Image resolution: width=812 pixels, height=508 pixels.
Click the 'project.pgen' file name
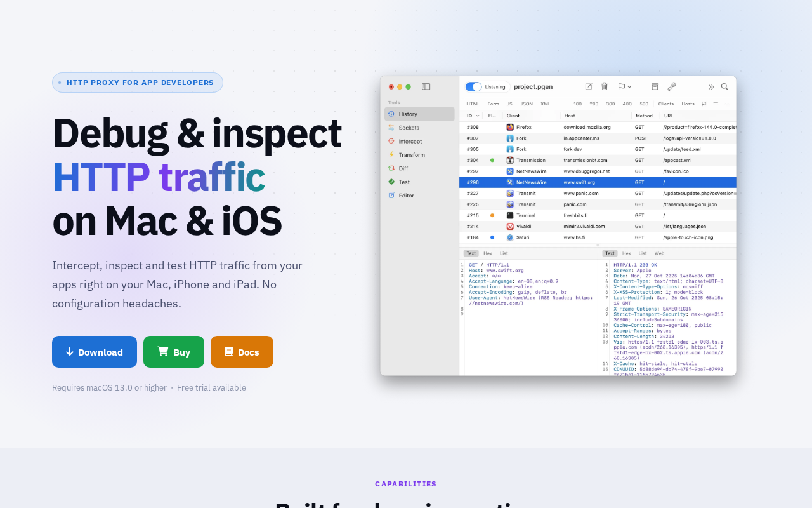coord(533,87)
